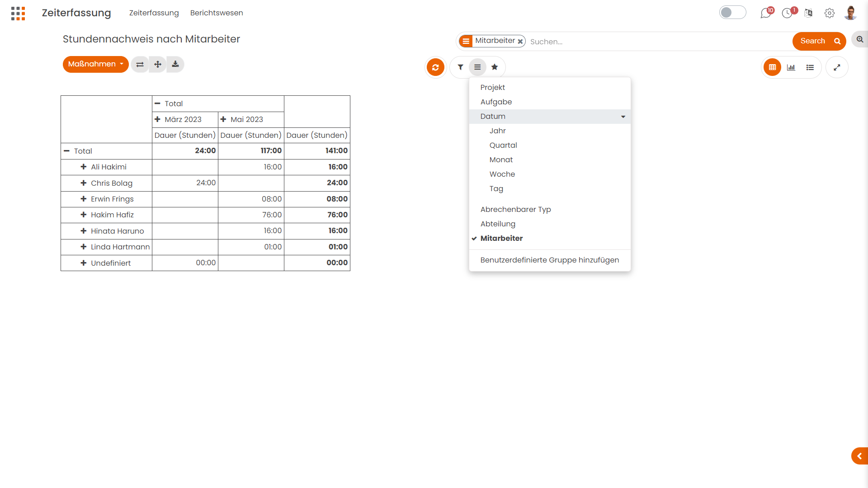868x488 pixels.
Task: Download the pivot table as file
Action: (x=175, y=64)
